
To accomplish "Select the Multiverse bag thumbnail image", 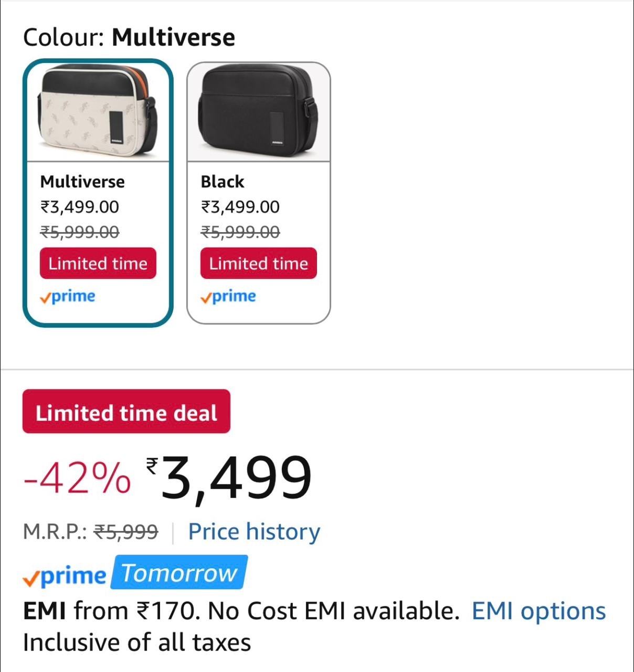I will click(x=98, y=112).
